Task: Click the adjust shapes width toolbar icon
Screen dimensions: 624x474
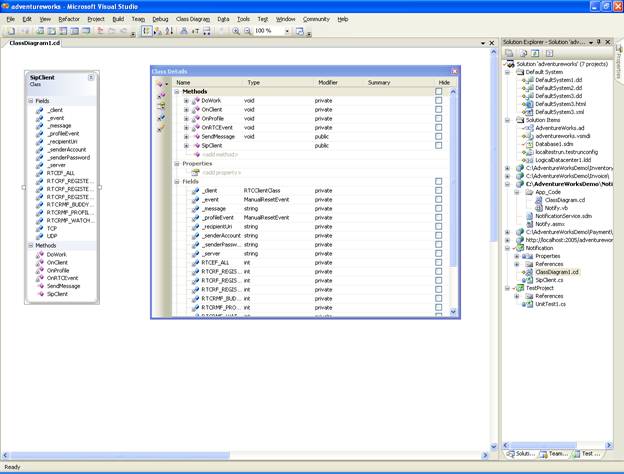Action: 207,31
